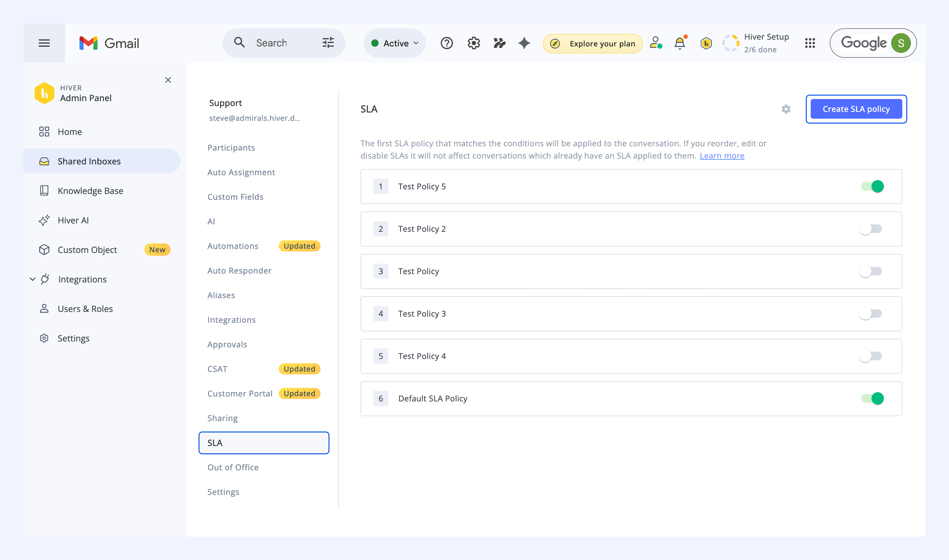Screen dimensions: 949x560
Task: Open Aliases section
Action: coord(221,295)
